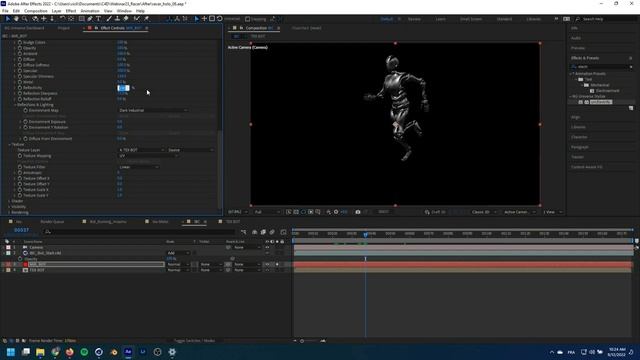Viewport: 640px width, 360px height.
Task: Click the motion blur icon in timeline
Action: (272, 232)
